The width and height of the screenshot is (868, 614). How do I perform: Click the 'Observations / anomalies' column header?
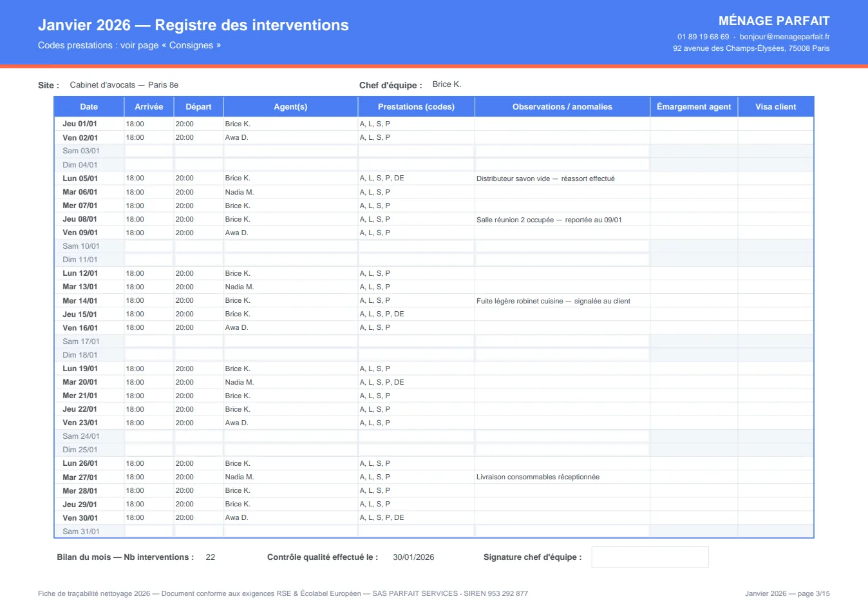(562, 107)
